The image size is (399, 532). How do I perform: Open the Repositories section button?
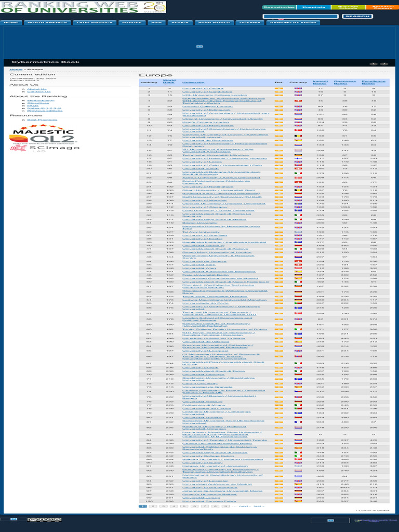coord(279,7)
